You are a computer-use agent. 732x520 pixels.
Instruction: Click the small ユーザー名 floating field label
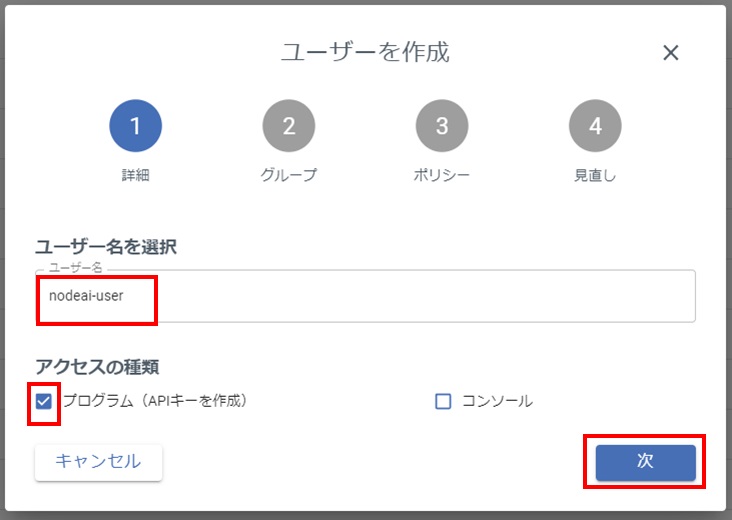click(75, 267)
